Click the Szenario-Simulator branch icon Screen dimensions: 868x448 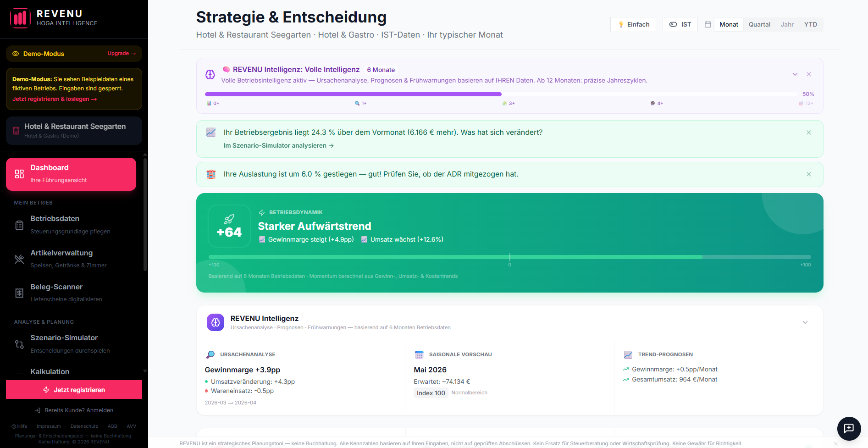tap(19, 344)
